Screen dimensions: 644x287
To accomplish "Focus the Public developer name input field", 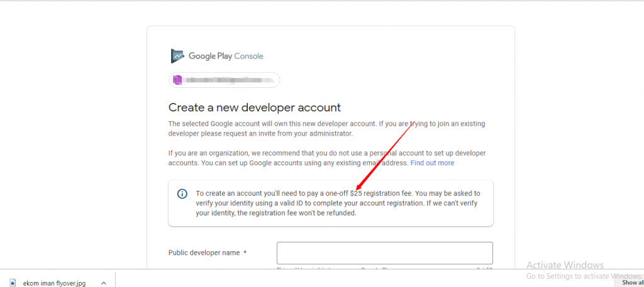I will (385, 253).
